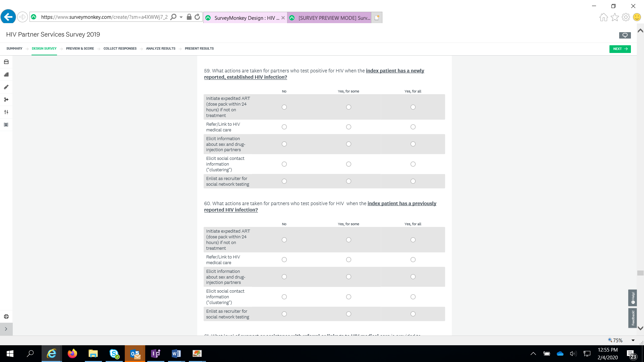Screen dimensions: 644x362
Task: Open the Options sliders icon
Action: tap(6, 112)
